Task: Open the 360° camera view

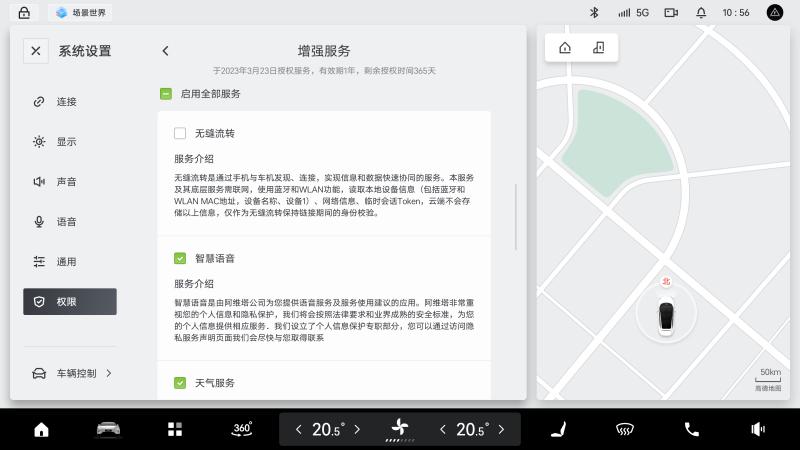Action: 242,429
